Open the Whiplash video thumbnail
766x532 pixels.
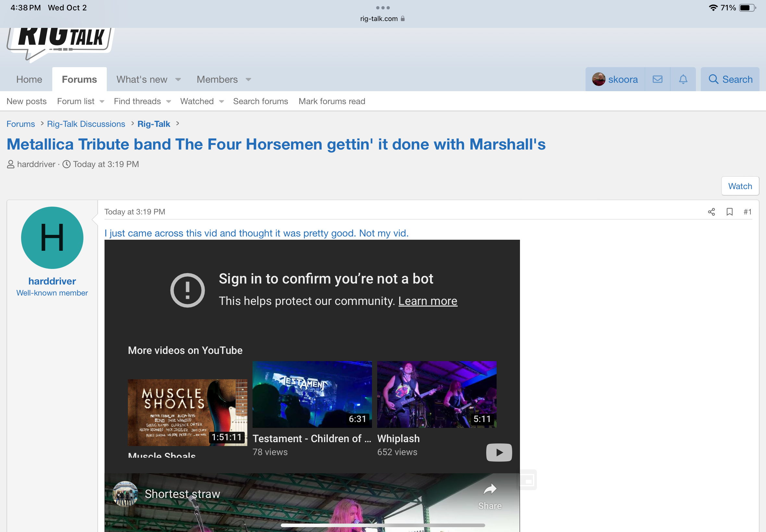(x=437, y=394)
